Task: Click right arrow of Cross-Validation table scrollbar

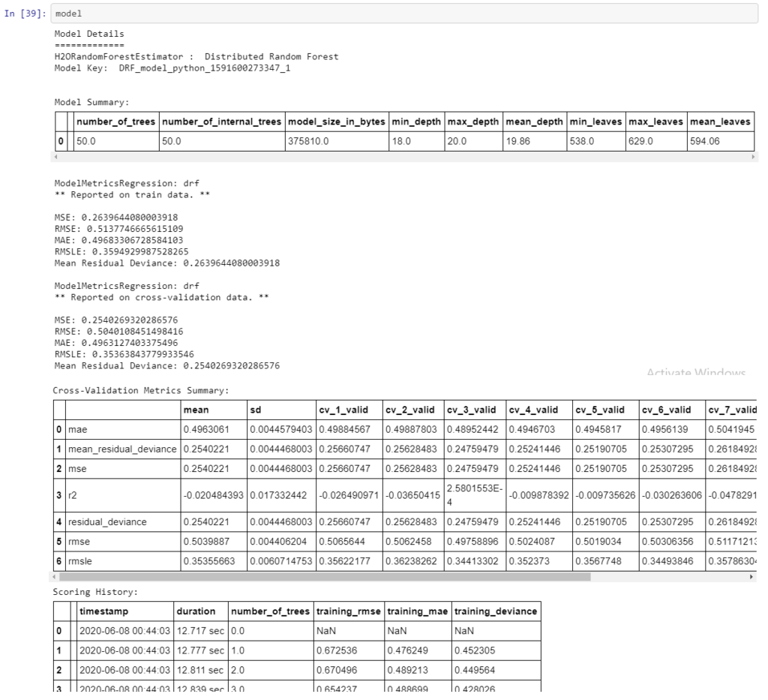Action: point(751,577)
